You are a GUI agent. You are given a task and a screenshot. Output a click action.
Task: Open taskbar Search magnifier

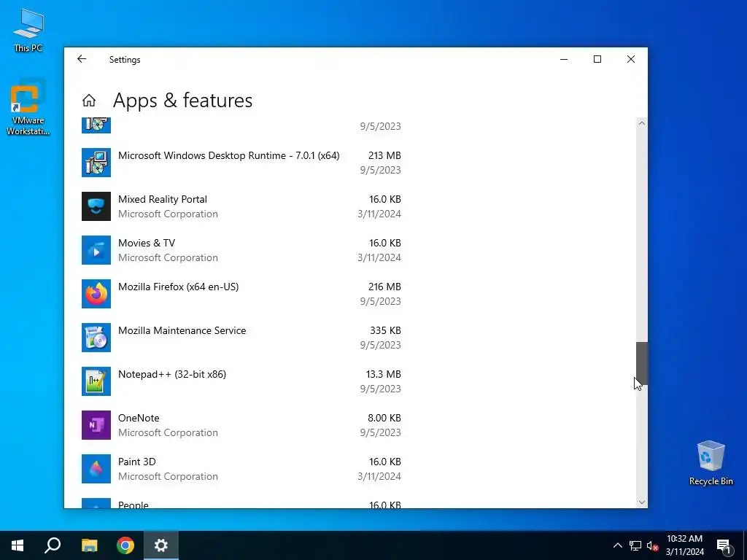(53, 545)
